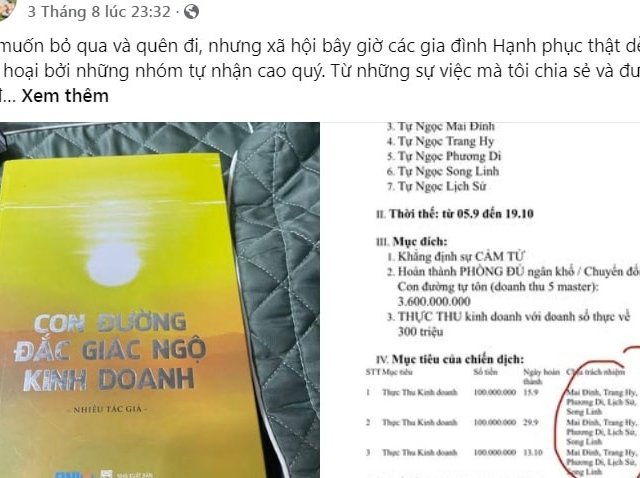Click the first table row dated 15.9
640x478 pixels.
(x=502, y=402)
